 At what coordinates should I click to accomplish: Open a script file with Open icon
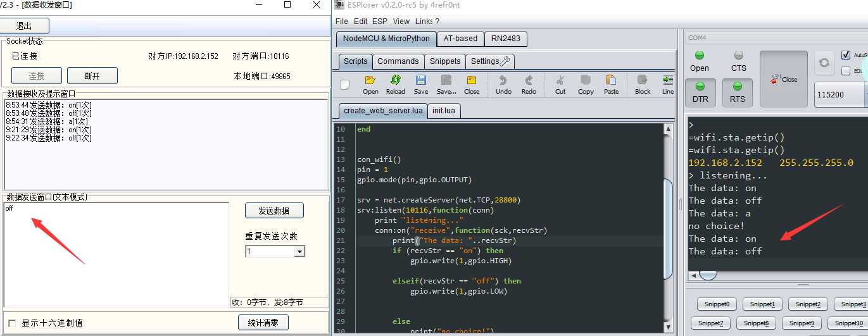pyautogui.click(x=370, y=84)
